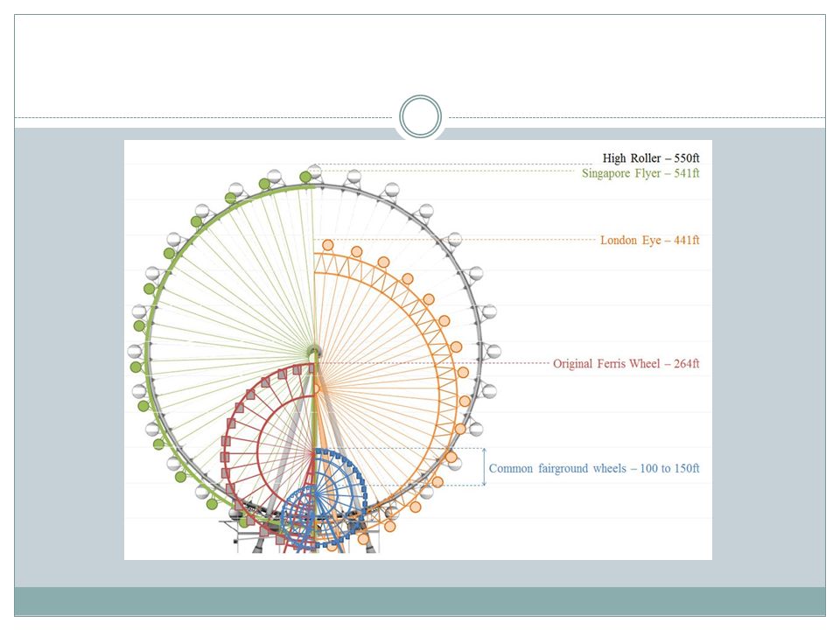The height and width of the screenshot is (630, 840).
Task: Click the 'Original Ferris Wheel – 264ft' label
Action: [x=626, y=364]
